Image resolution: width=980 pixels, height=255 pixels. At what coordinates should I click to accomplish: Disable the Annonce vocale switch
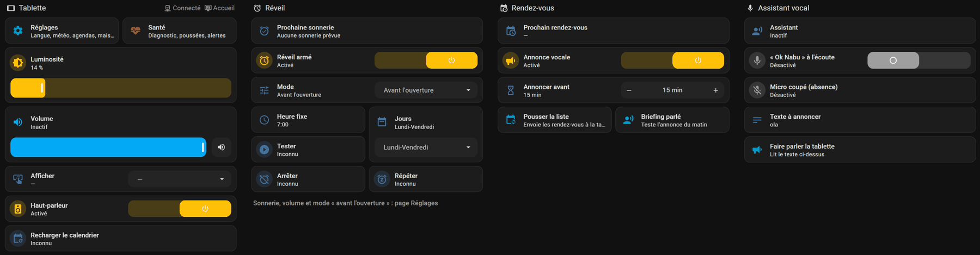tap(672, 60)
